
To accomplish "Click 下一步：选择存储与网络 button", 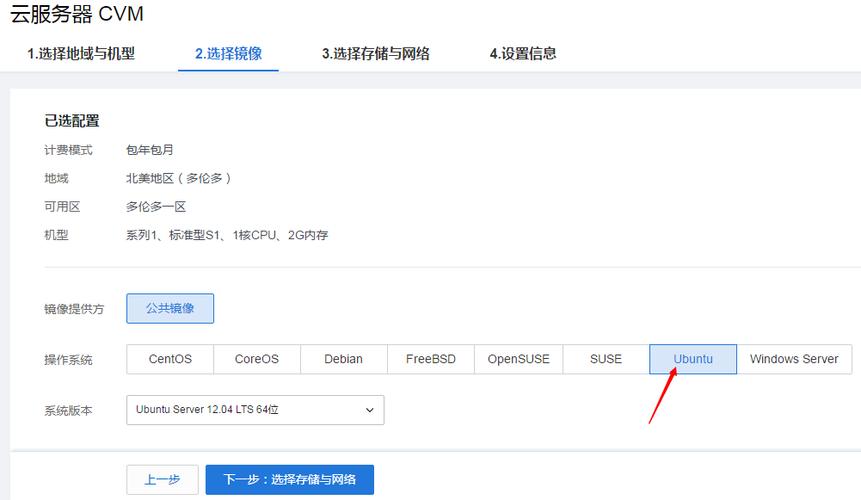I will click(x=290, y=480).
